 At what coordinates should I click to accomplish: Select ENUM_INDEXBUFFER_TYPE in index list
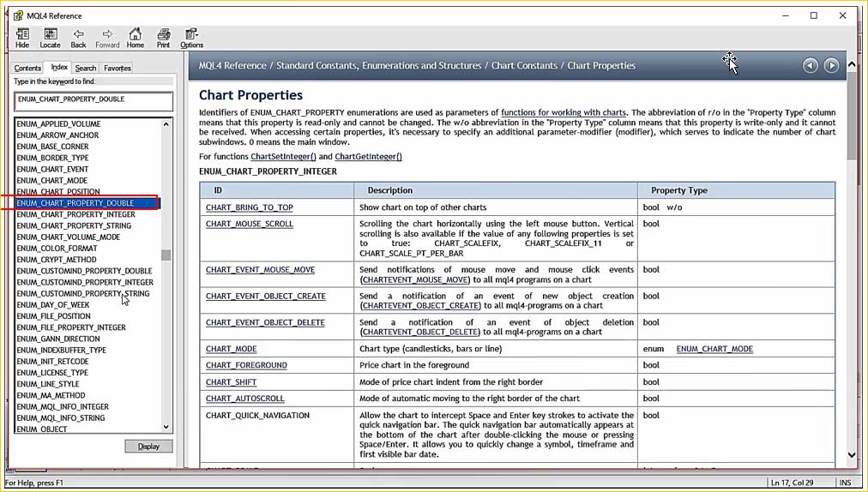click(62, 350)
